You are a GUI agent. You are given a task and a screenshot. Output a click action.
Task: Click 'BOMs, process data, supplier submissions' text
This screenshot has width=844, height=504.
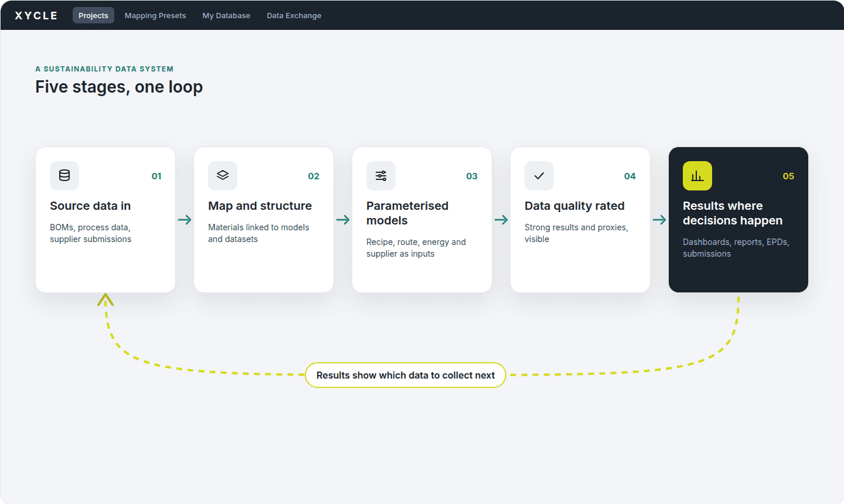click(90, 233)
